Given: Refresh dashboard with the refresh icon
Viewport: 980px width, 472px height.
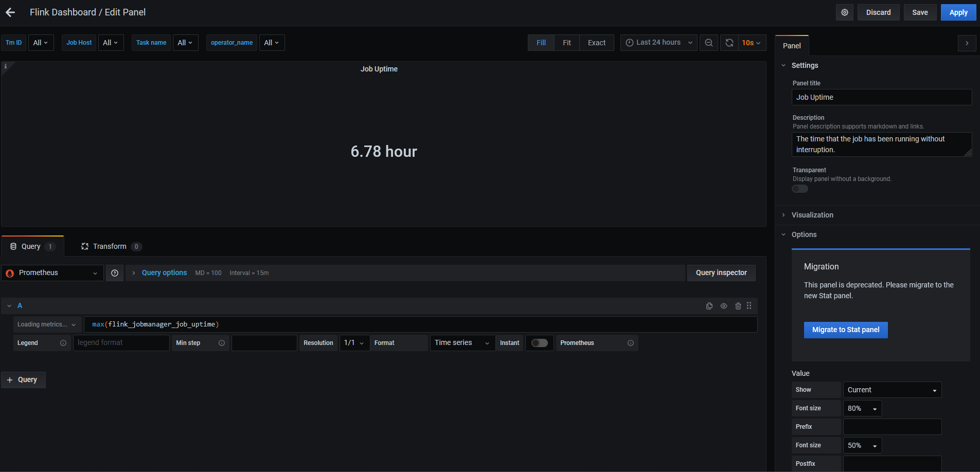Looking at the screenshot, I should 729,43.
